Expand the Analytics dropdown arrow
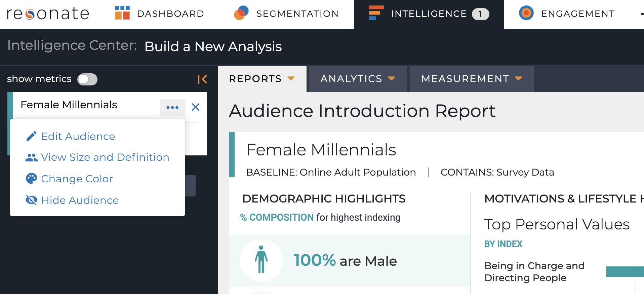The height and width of the screenshot is (294, 644). pyautogui.click(x=391, y=79)
